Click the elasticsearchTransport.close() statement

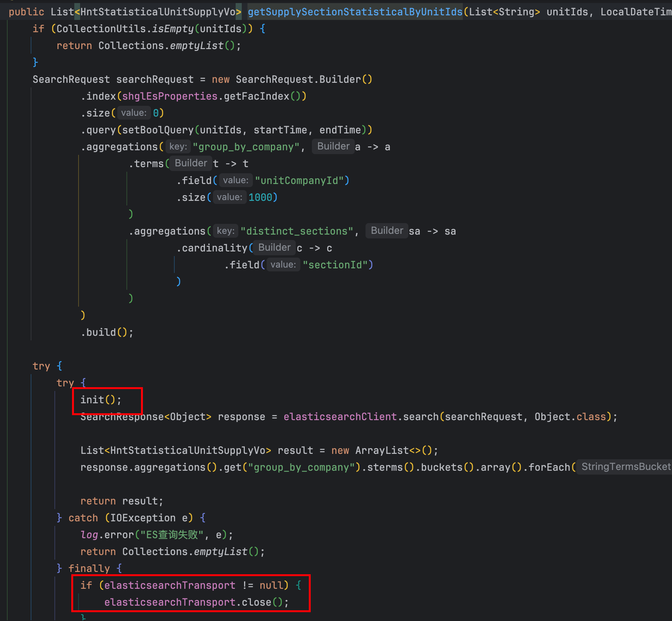pyautogui.click(x=196, y=602)
